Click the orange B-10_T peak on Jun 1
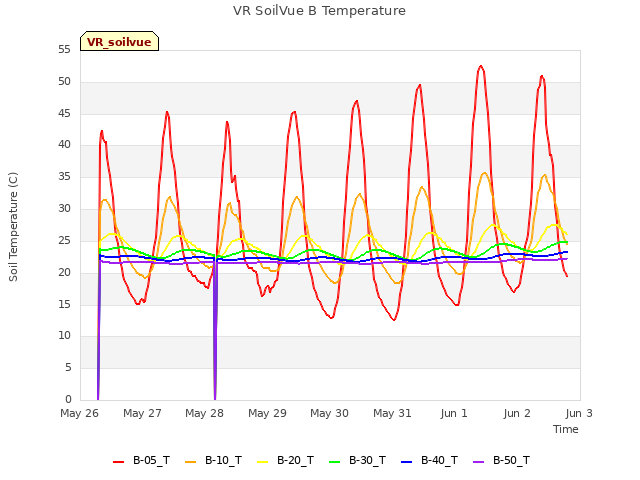 tap(484, 173)
